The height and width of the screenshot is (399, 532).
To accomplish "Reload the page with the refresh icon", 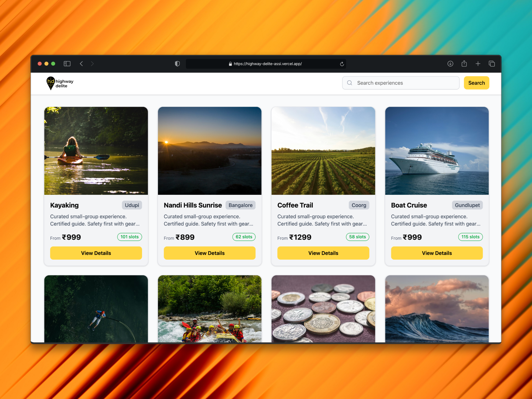I will [x=342, y=64].
